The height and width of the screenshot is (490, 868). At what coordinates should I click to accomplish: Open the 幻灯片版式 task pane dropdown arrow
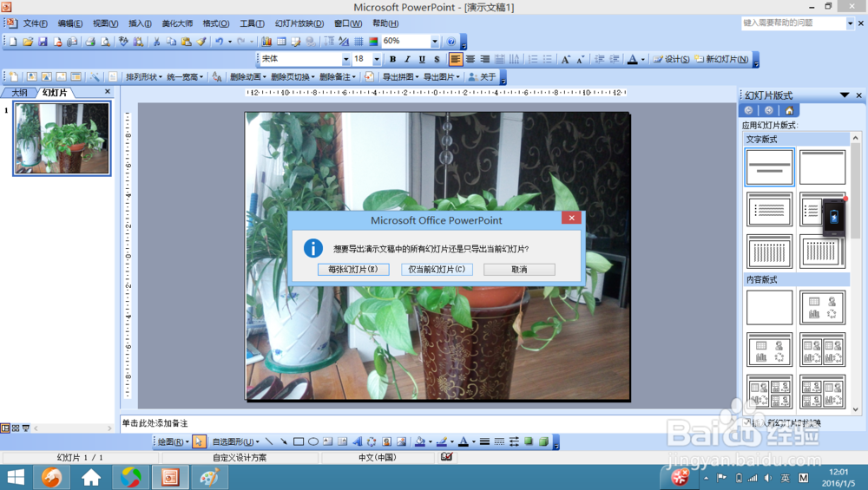(845, 95)
